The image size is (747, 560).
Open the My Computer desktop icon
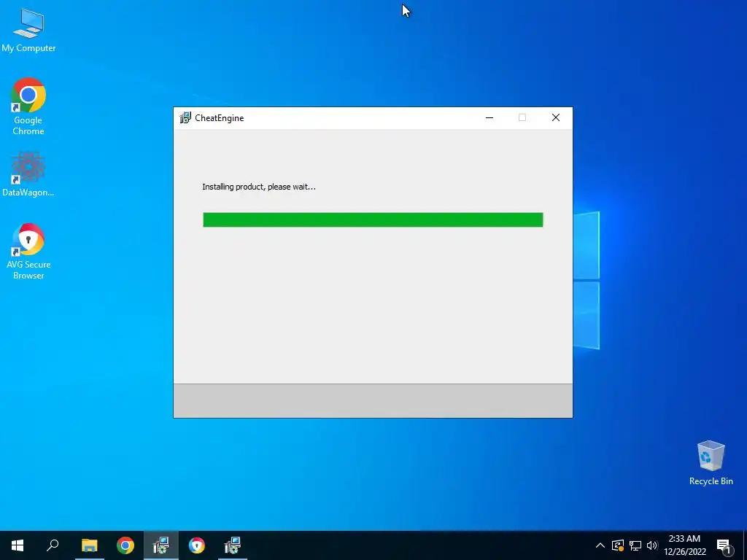point(28,29)
